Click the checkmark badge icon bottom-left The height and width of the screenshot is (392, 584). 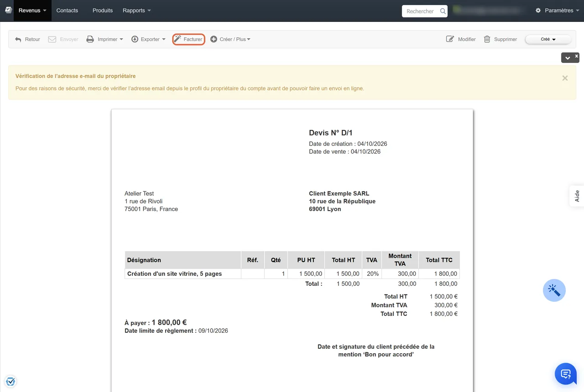click(x=10, y=381)
